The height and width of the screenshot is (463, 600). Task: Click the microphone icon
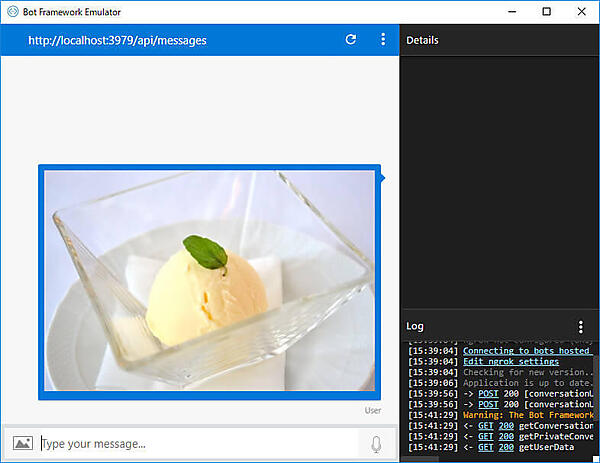click(376, 444)
